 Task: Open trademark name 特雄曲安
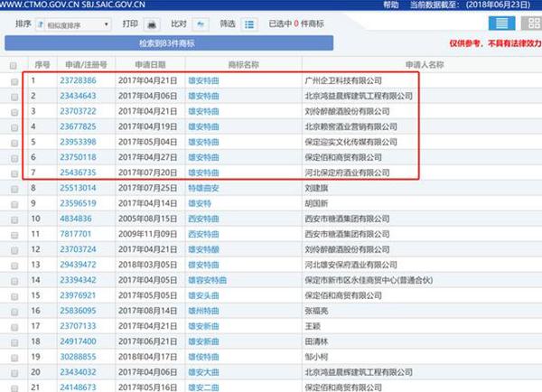coord(203,188)
